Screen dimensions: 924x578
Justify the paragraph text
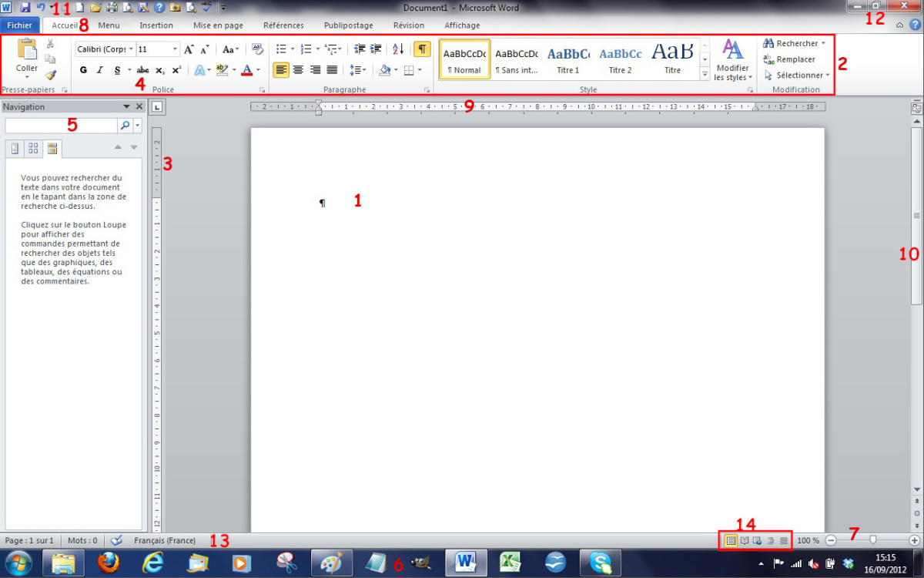tap(332, 70)
